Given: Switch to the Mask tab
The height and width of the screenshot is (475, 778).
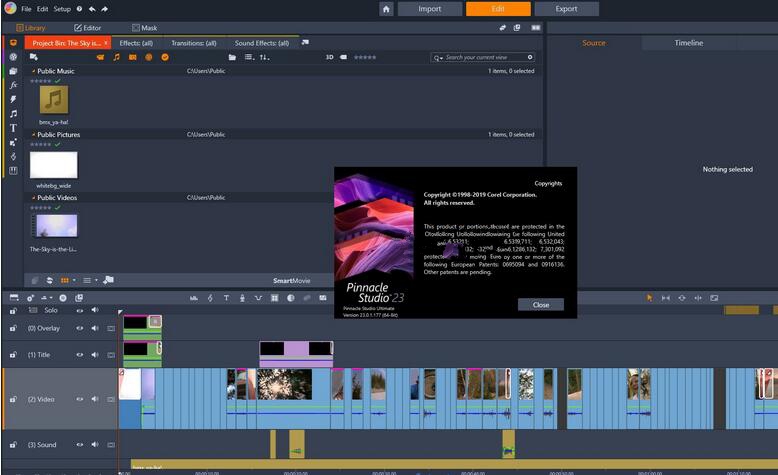Looking at the screenshot, I should click(x=144, y=28).
